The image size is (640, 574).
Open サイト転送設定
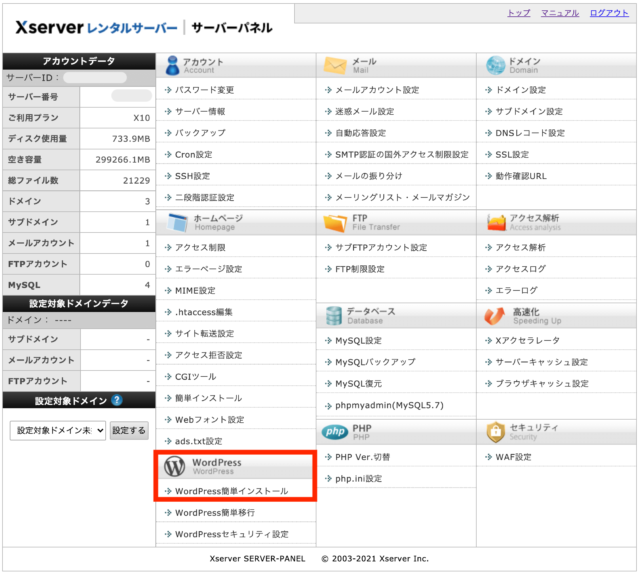point(204,334)
